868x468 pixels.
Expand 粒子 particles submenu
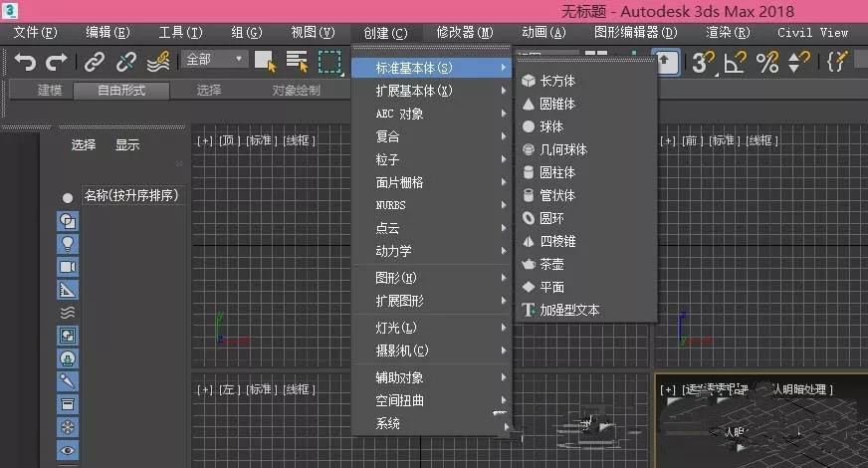[x=432, y=159]
